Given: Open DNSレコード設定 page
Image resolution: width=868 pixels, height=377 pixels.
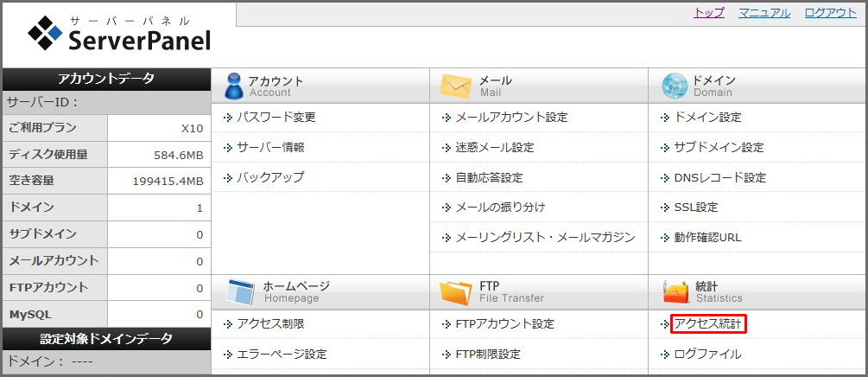Looking at the screenshot, I should [719, 177].
